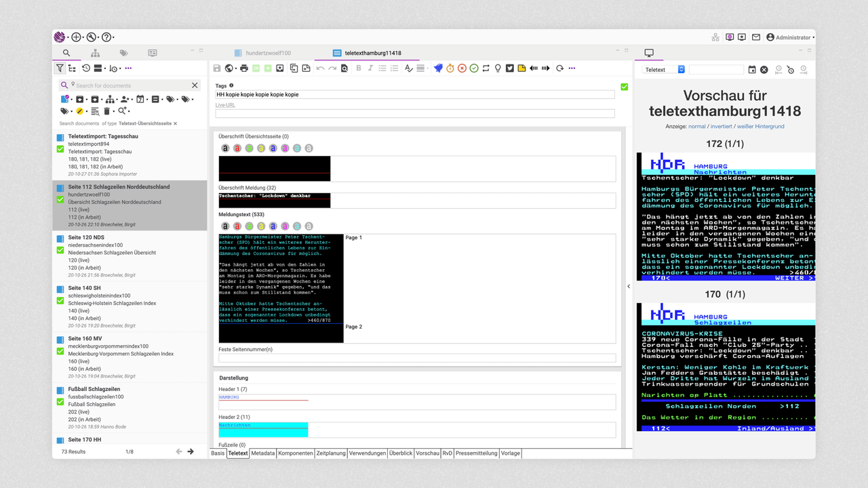This screenshot has height=488, width=868.
Task: Select the filter icon in the search panel
Action: point(60,68)
